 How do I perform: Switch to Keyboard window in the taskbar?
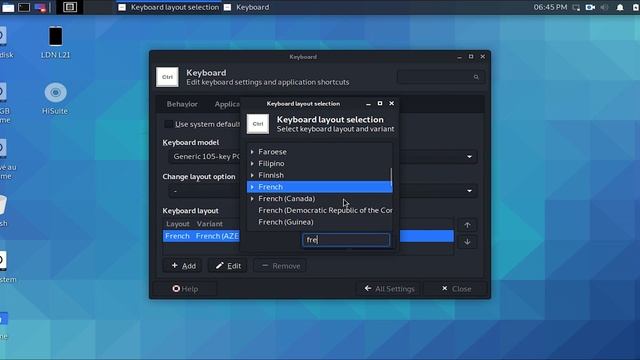(x=247, y=7)
